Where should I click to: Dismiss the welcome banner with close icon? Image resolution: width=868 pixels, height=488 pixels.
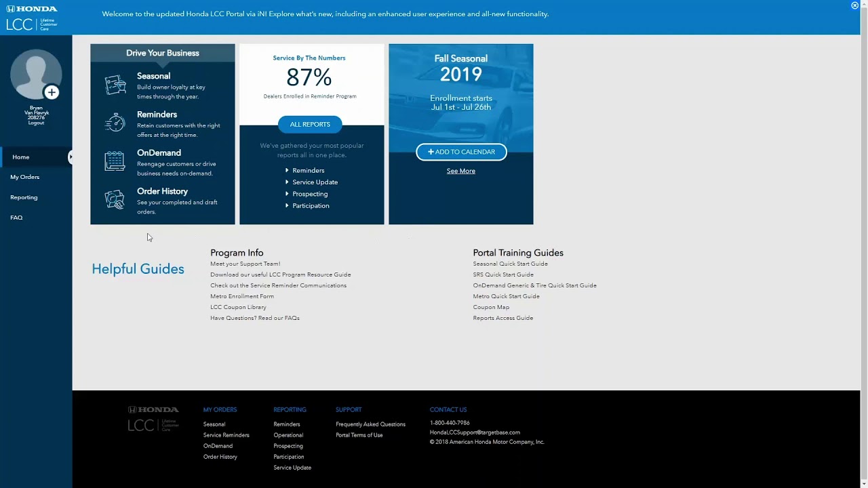pos(854,5)
